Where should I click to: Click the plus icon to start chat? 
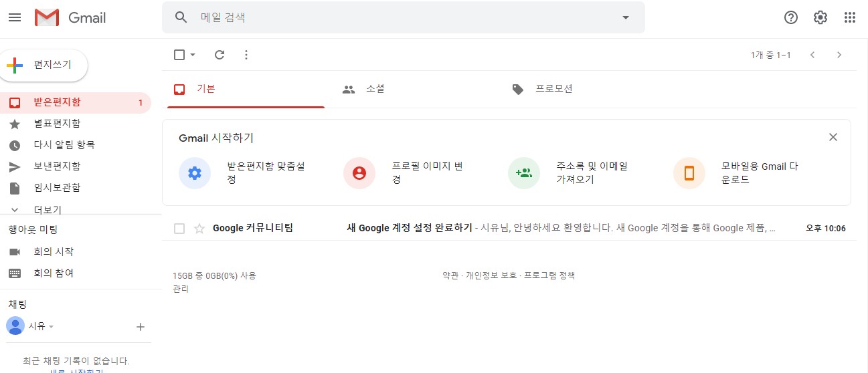[141, 327]
